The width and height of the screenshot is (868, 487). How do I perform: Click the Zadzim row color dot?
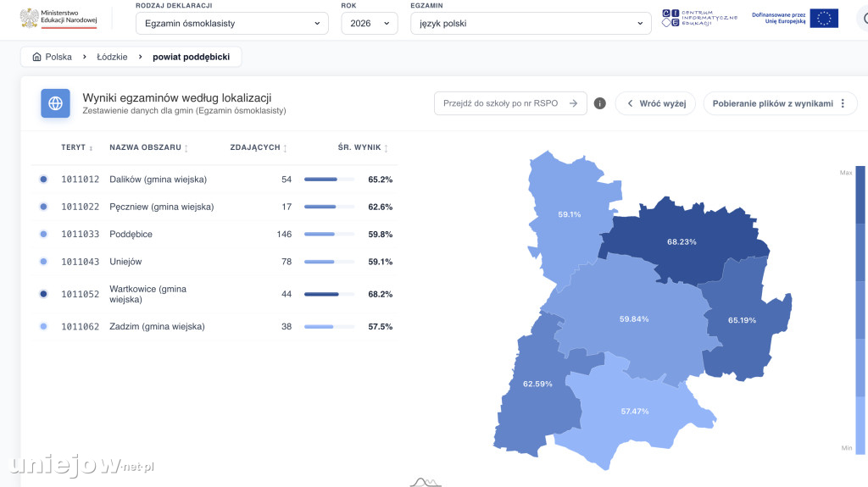click(43, 327)
